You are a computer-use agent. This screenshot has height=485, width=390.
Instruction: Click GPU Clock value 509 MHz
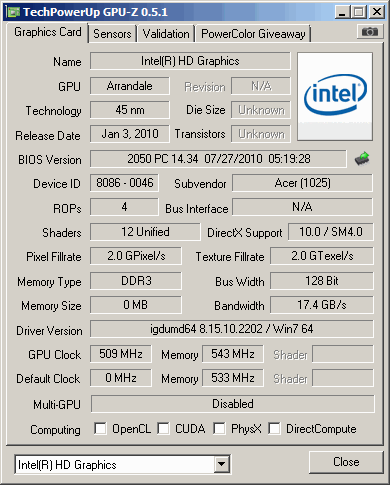pos(121,354)
